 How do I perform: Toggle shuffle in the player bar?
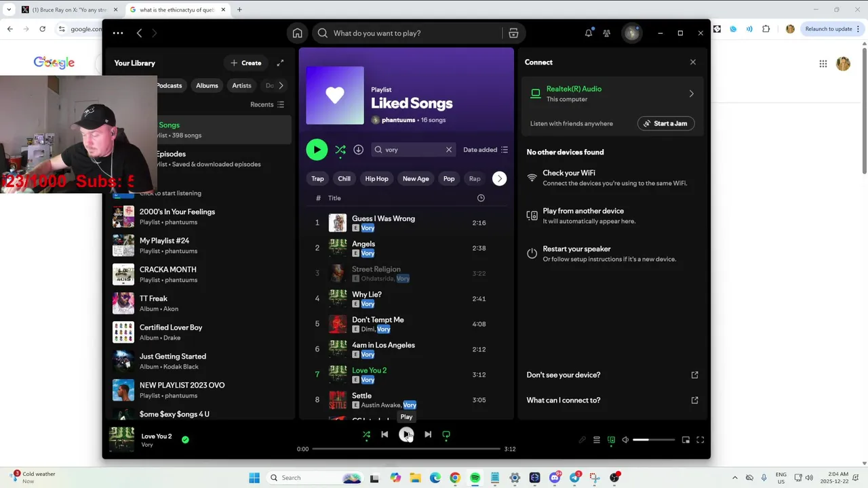366,434
